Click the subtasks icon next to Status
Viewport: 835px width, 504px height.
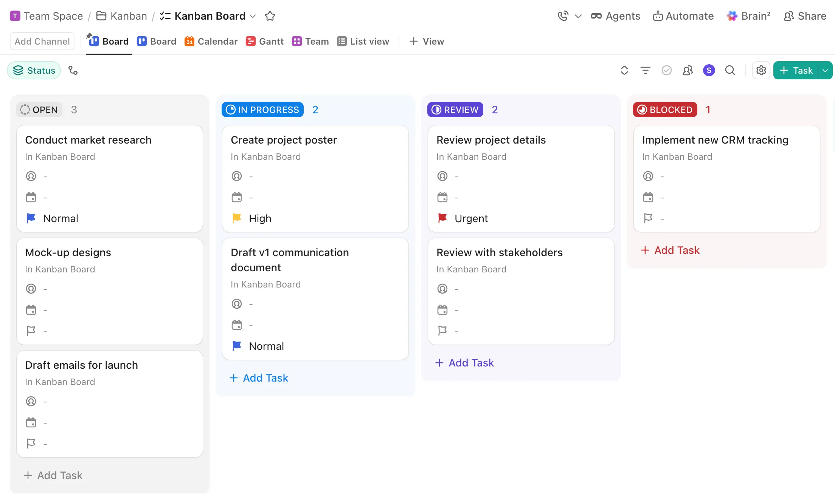pos(73,70)
